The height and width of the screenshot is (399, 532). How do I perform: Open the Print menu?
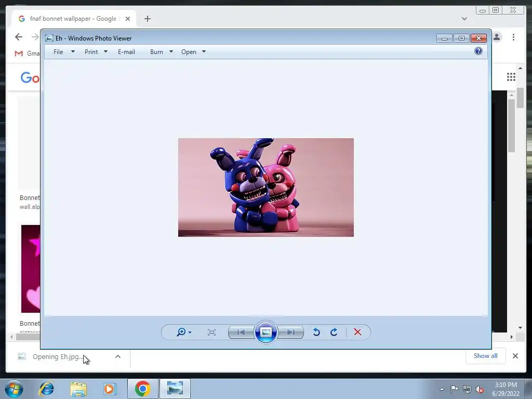click(x=91, y=52)
